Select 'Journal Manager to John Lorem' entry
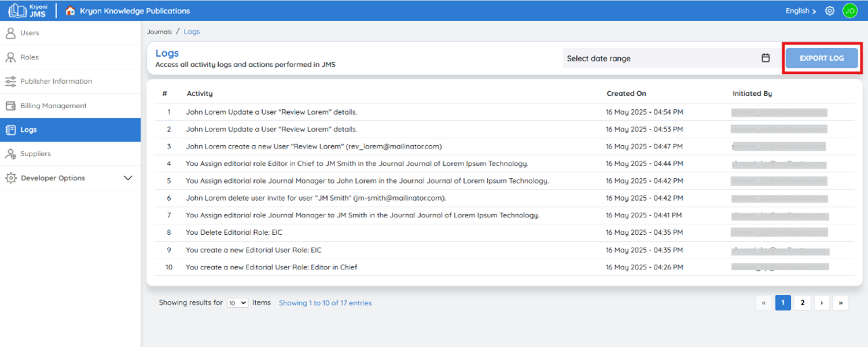This screenshot has width=868, height=347. 367,181
